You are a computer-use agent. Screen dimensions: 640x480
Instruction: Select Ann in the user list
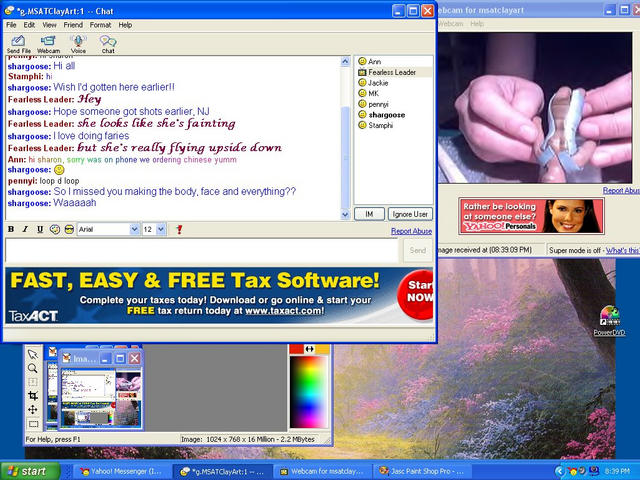click(x=374, y=62)
